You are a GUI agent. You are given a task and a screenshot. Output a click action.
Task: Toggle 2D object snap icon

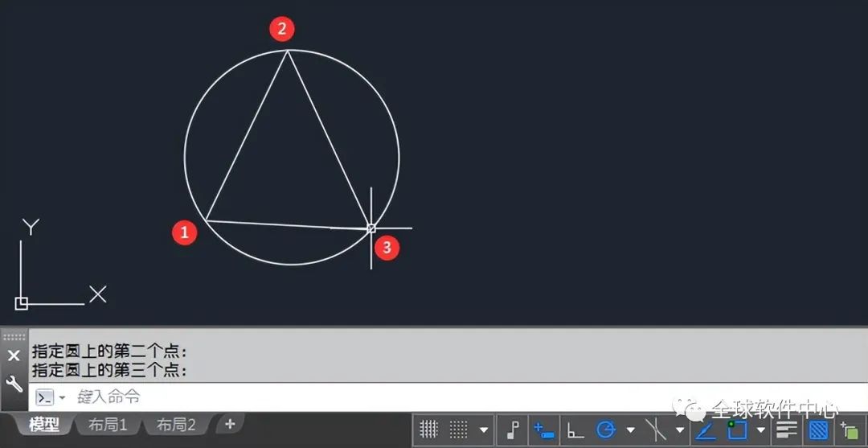(x=737, y=430)
